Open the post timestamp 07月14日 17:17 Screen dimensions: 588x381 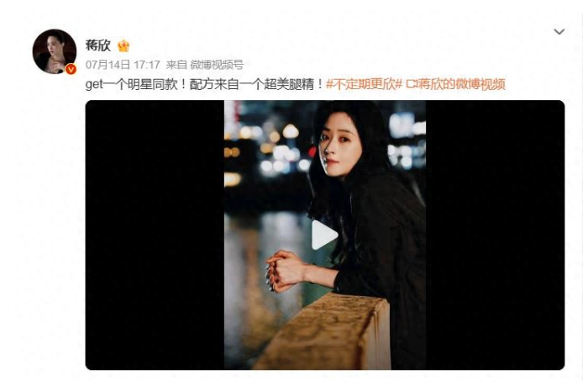[x=123, y=65]
